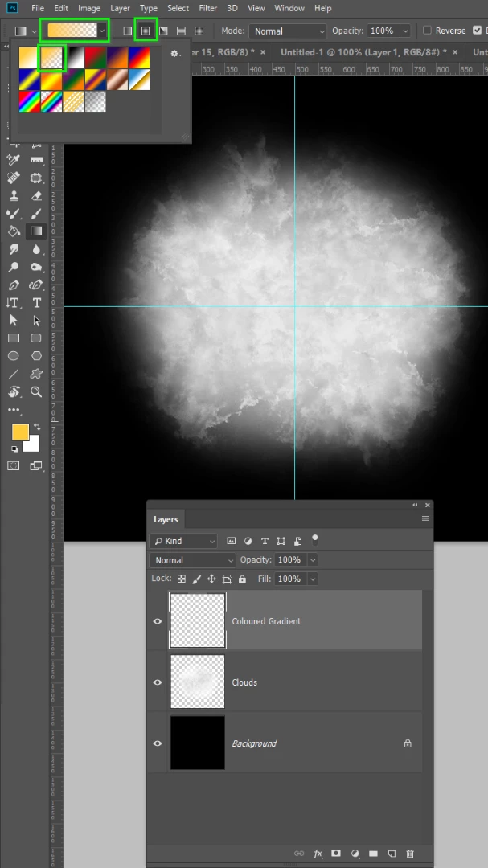
Task: Open the gradient Mode dropdown
Action: tap(288, 31)
